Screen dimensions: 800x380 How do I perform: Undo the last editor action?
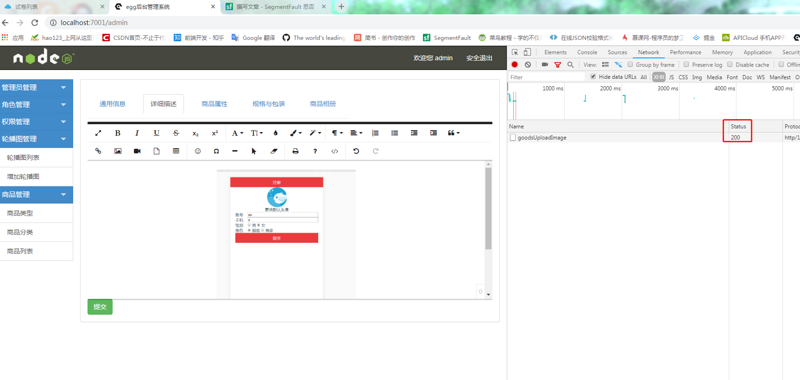click(356, 151)
